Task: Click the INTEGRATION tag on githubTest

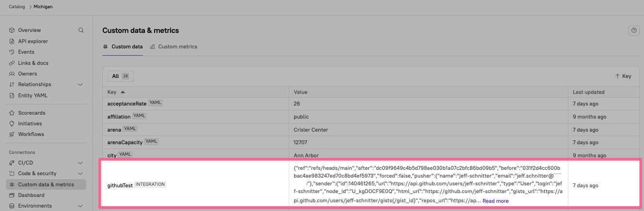Action: point(150,184)
